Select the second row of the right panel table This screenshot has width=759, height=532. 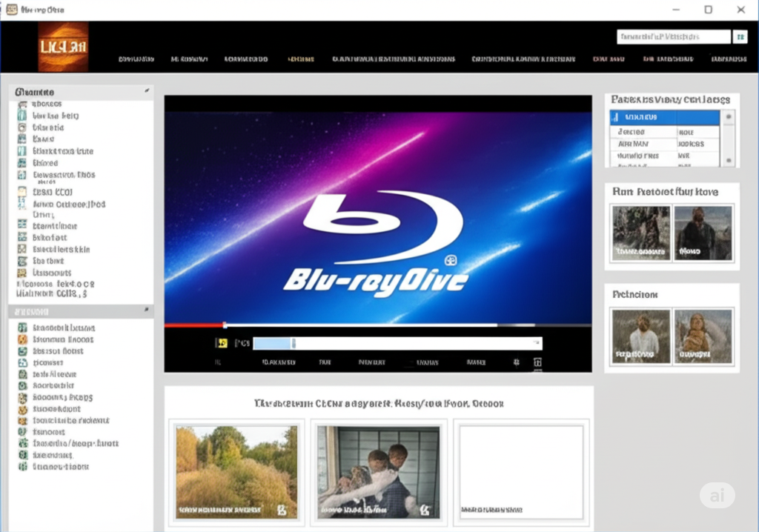coord(665,132)
